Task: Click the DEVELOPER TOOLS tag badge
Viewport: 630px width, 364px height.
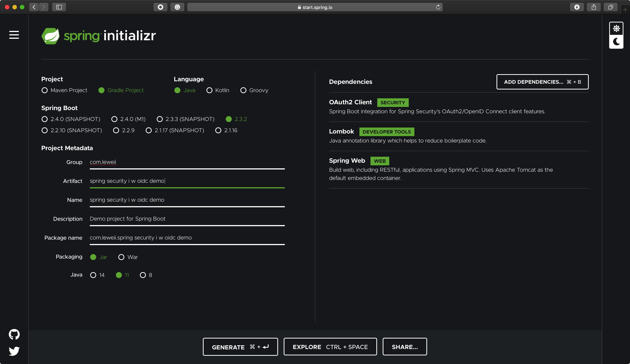Action: pyautogui.click(x=386, y=132)
